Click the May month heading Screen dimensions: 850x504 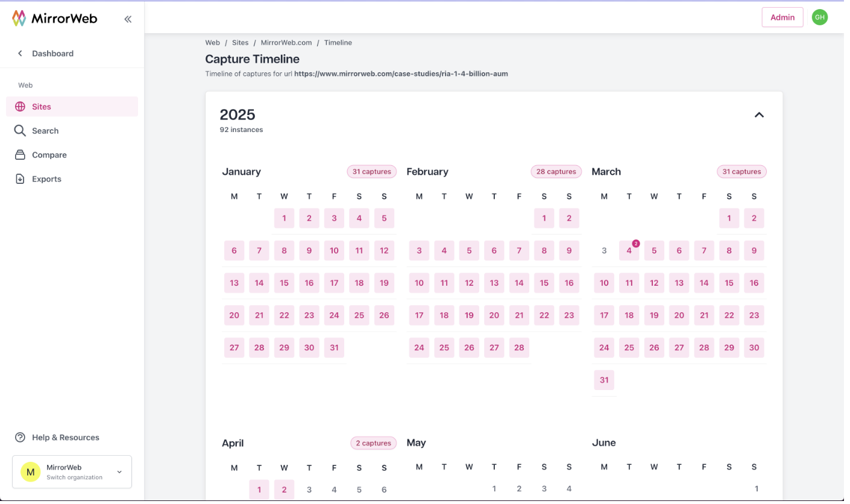416,443
